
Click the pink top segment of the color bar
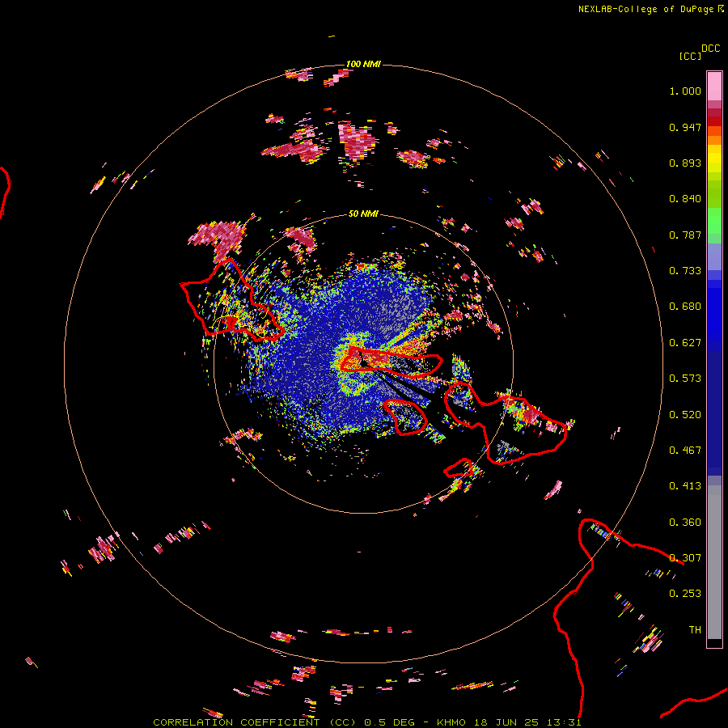714,86
